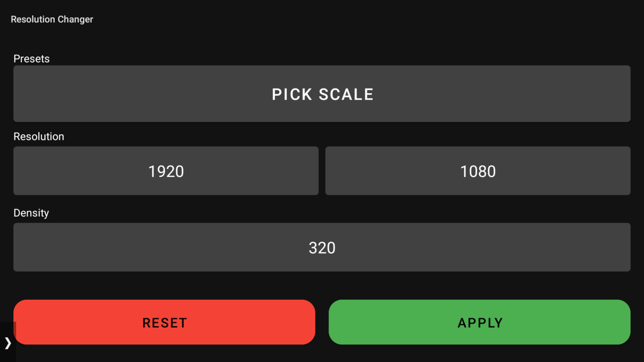Click the Resolution section label
Viewport: 644px width, 362px height.
[x=39, y=137]
